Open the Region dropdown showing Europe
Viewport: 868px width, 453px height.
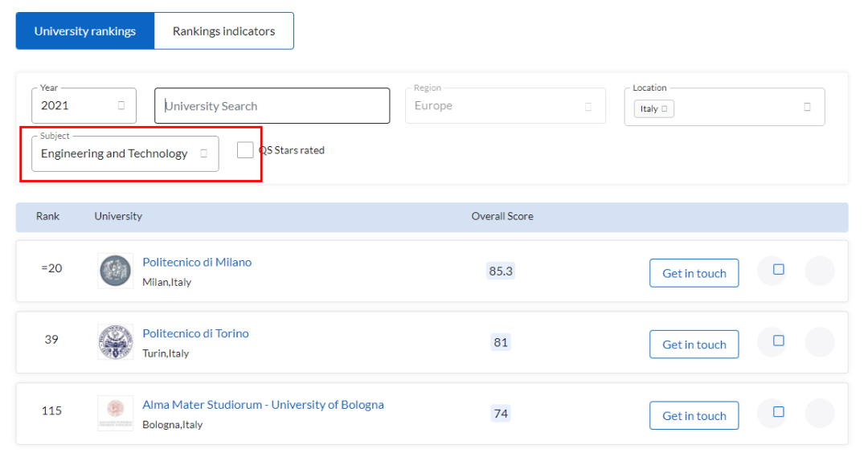point(505,106)
